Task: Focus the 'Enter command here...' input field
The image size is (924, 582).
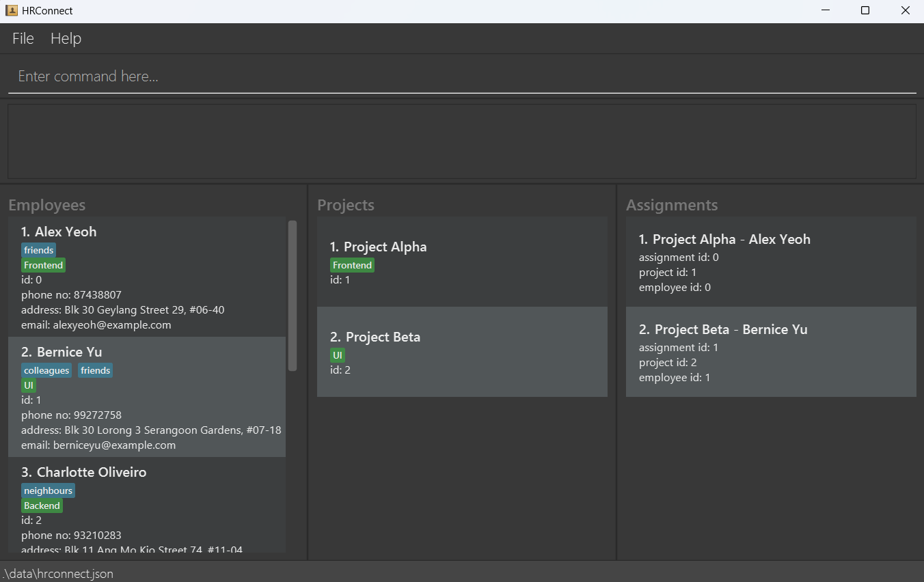Action: (x=462, y=77)
